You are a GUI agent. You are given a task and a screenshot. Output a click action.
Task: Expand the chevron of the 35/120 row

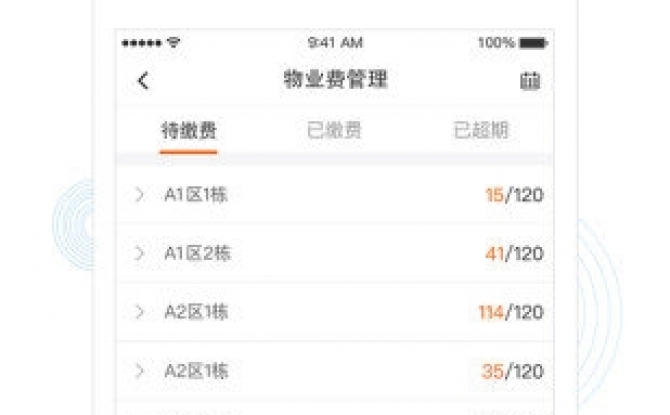[139, 371]
